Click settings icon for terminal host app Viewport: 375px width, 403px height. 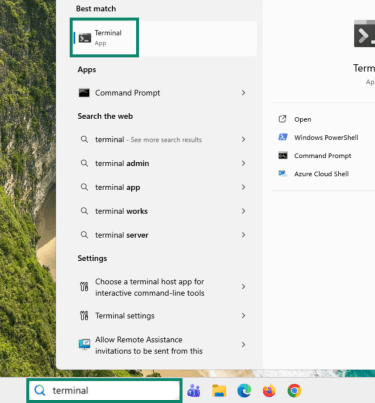point(84,287)
